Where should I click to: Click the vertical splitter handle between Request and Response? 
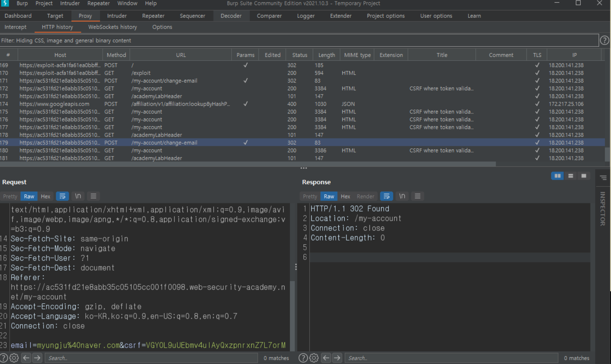click(x=296, y=267)
